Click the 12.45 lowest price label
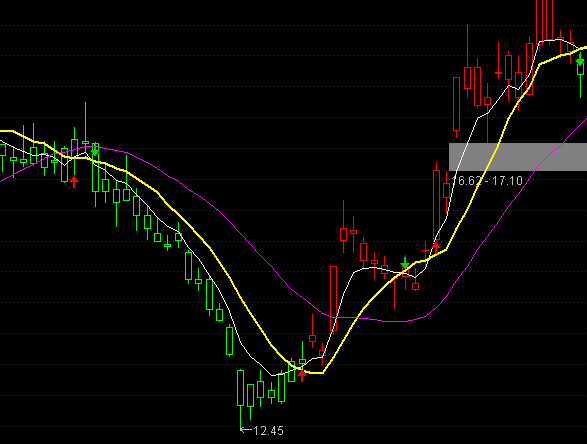 click(268, 431)
